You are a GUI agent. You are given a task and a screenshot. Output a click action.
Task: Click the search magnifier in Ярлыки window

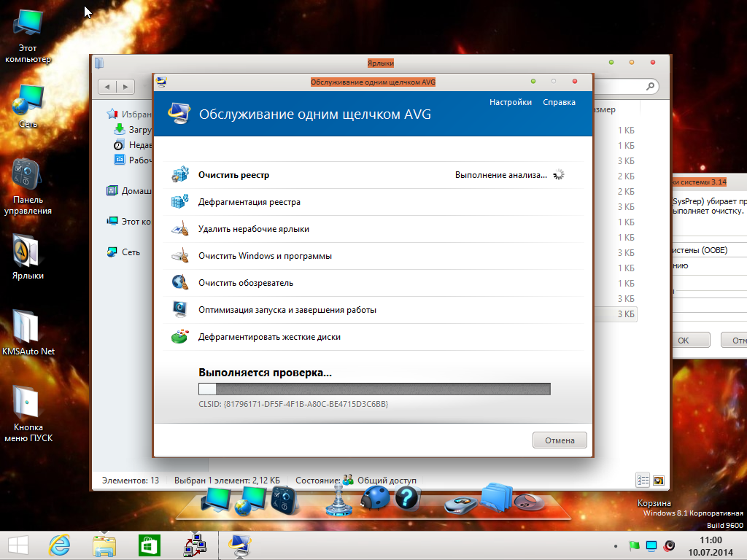[x=650, y=86]
